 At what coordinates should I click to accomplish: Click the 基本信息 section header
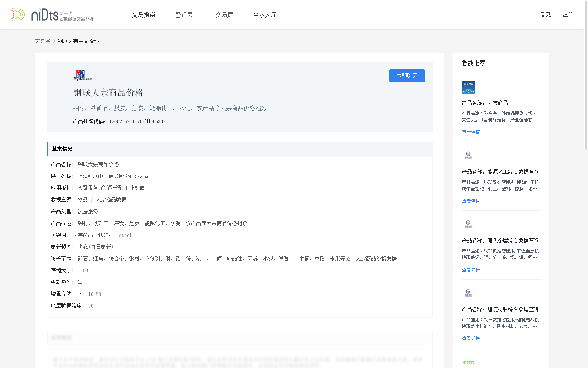coord(240,149)
